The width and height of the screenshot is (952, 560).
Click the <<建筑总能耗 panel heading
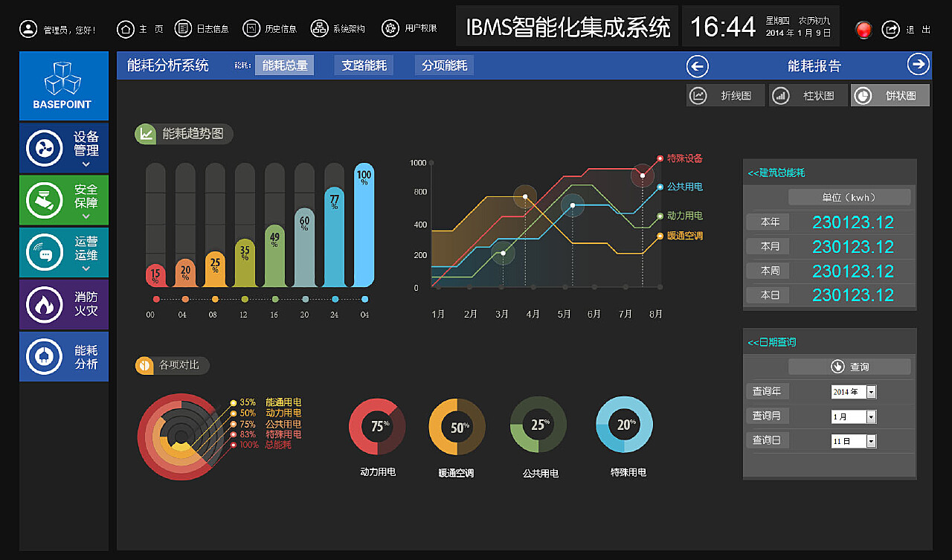(x=776, y=173)
